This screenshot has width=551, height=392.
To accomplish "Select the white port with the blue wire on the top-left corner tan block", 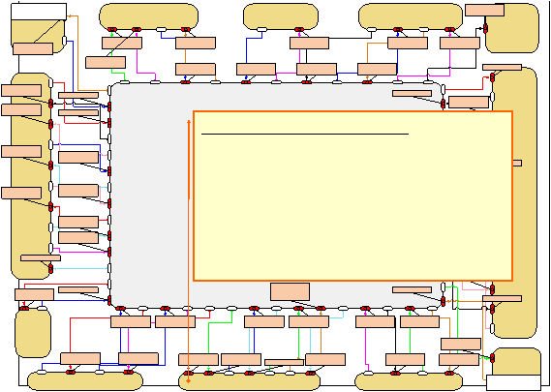I will coord(64,41).
